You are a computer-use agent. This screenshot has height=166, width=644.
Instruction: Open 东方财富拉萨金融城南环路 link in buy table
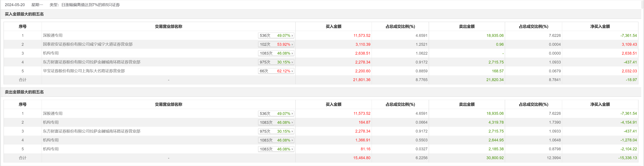pos(91,62)
